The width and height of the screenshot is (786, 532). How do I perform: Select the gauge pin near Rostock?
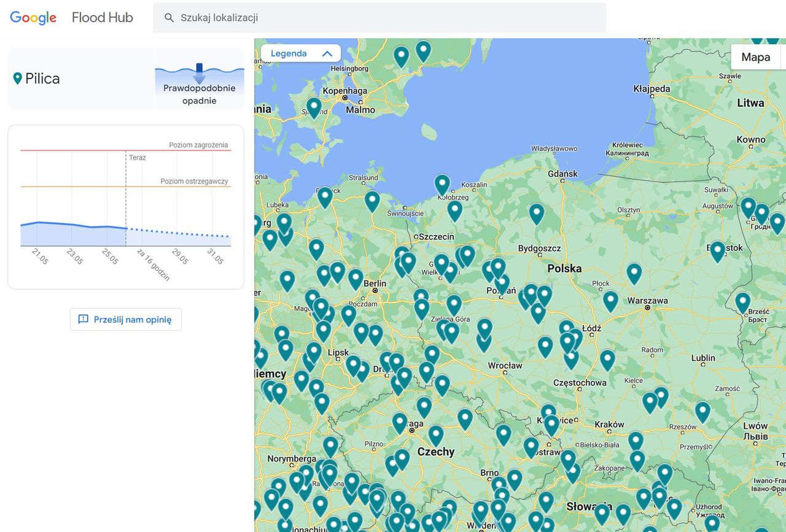(325, 197)
